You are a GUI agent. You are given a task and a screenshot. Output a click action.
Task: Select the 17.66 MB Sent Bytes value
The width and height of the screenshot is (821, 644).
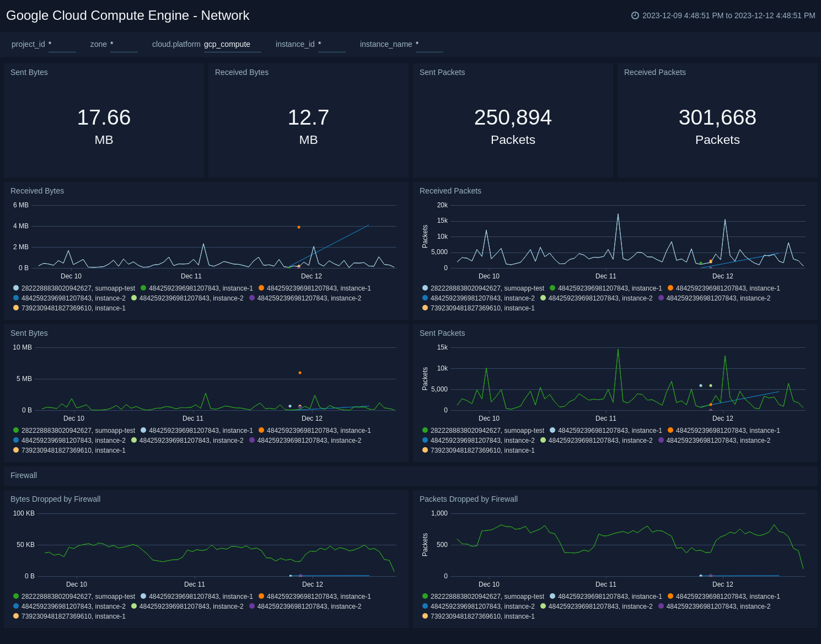(104, 126)
